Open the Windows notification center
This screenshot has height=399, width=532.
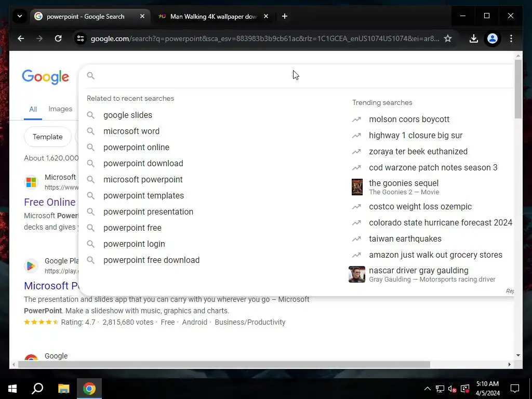click(515, 389)
